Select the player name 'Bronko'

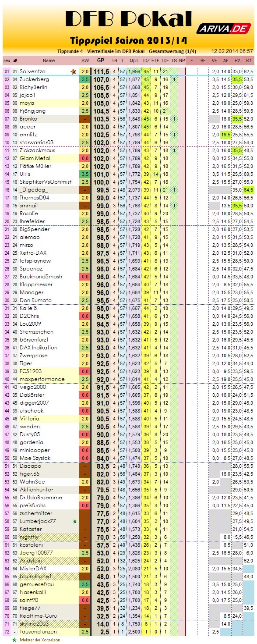click(x=28, y=119)
